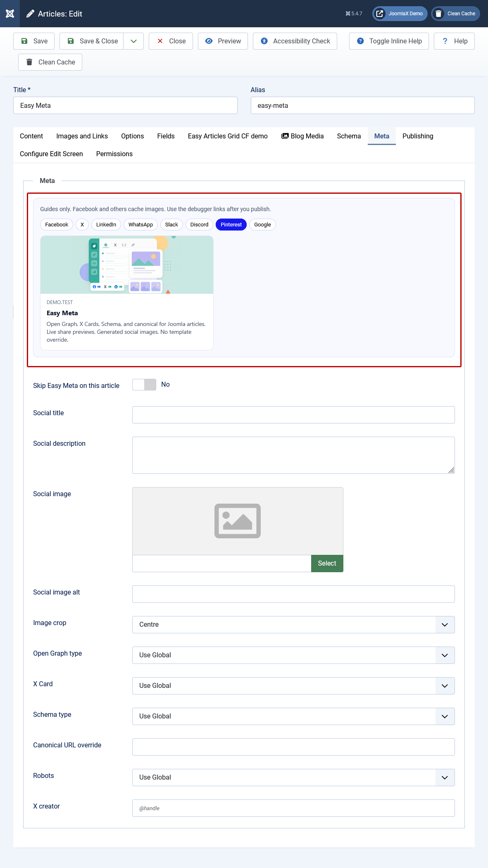Open the Blog Media tab
The height and width of the screenshot is (868, 488).
(302, 136)
